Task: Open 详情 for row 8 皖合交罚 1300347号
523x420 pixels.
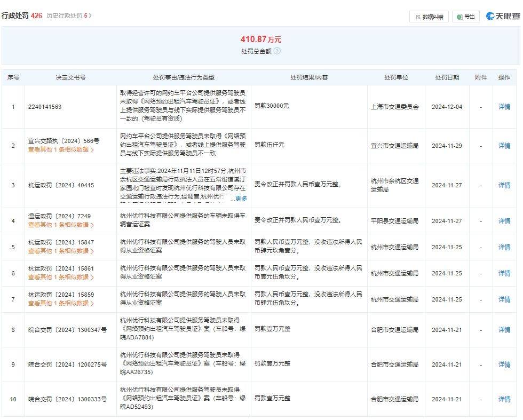Action: tap(504, 330)
